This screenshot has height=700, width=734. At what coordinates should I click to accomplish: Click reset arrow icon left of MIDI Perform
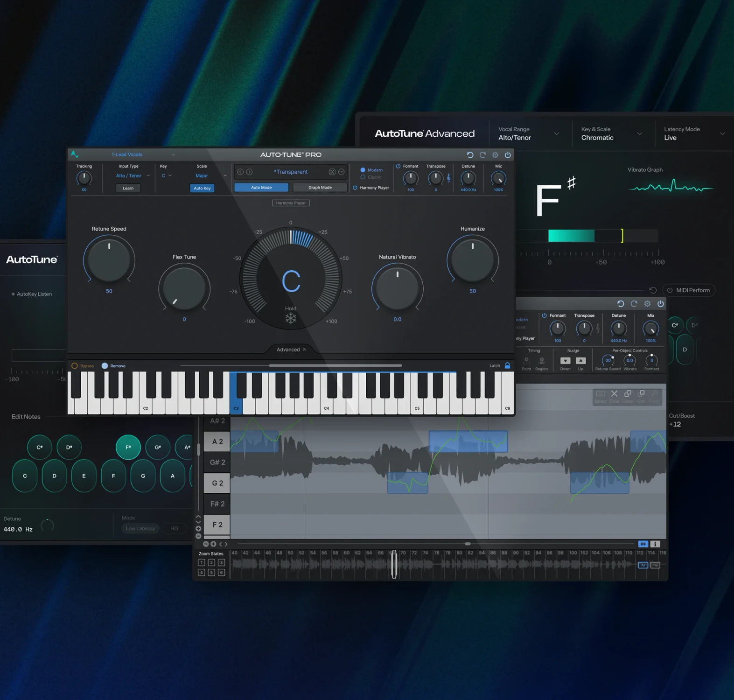point(653,290)
